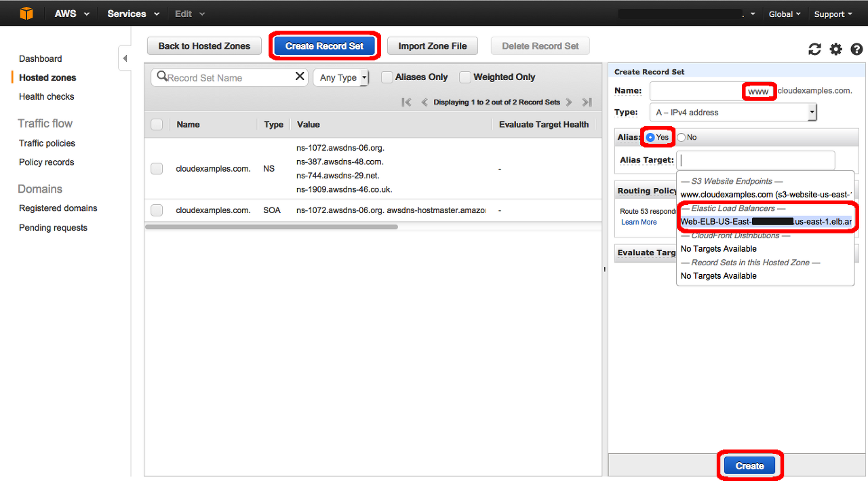This screenshot has width=868, height=481.
Task: Collapse the left navigation pane arrow
Action: (125, 58)
